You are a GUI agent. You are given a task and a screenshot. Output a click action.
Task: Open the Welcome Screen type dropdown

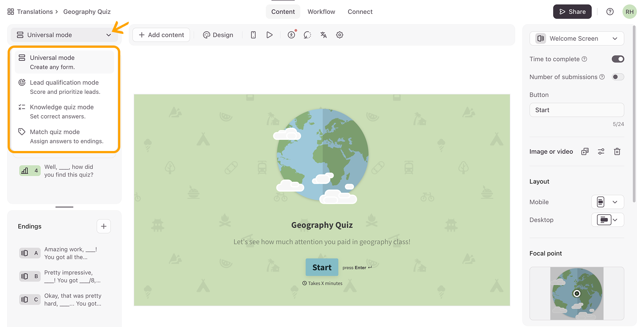point(576,38)
